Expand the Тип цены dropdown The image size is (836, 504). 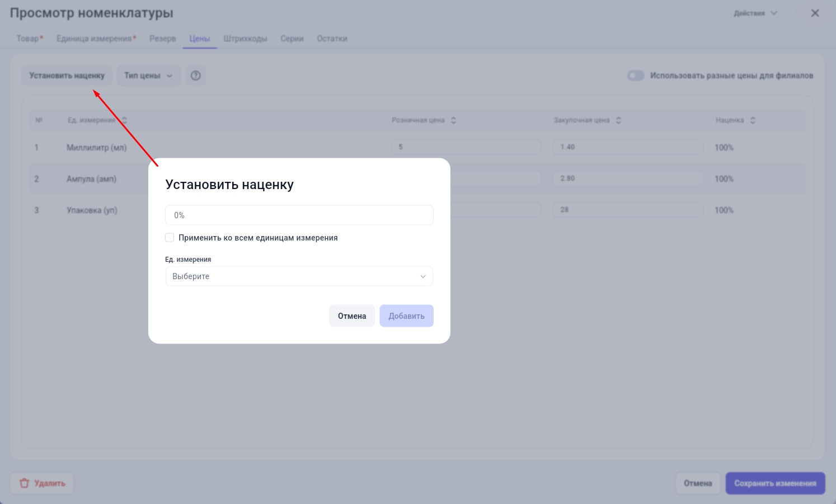[149, 76]
